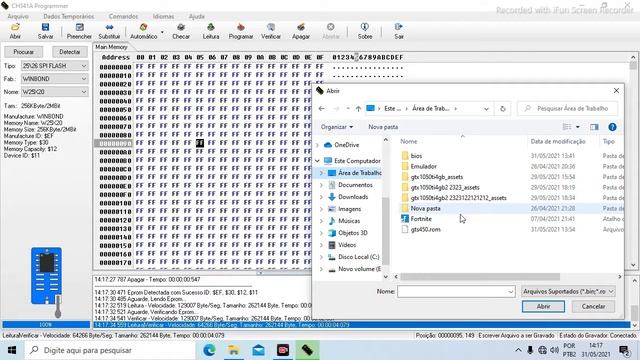Image resolution: width=640 pixels, height=360 pixels.
Task: Click the Procurar button
Action: (24, 52)
